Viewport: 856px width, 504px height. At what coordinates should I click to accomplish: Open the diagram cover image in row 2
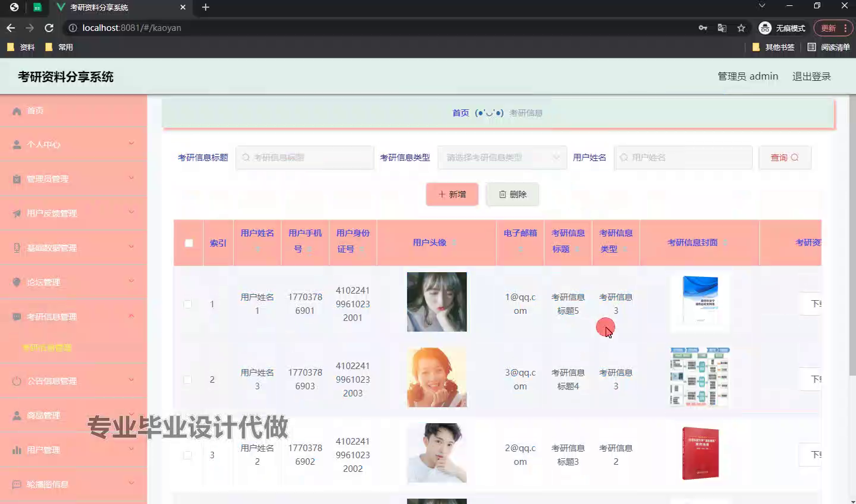point(700,377)
